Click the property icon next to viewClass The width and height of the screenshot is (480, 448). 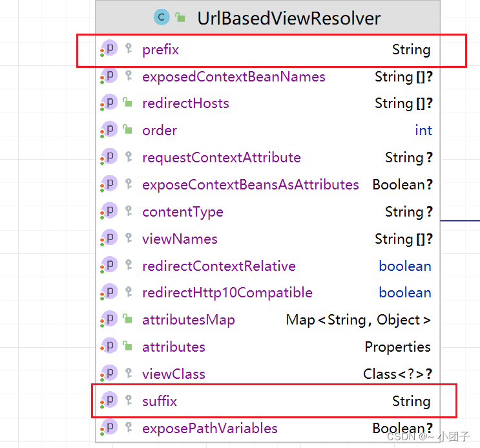click(110, 374)
